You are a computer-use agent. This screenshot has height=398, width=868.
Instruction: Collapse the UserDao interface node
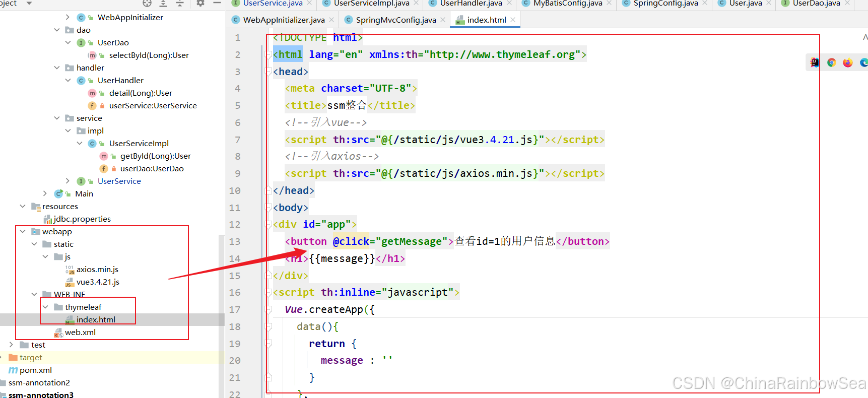click(68, 42)
